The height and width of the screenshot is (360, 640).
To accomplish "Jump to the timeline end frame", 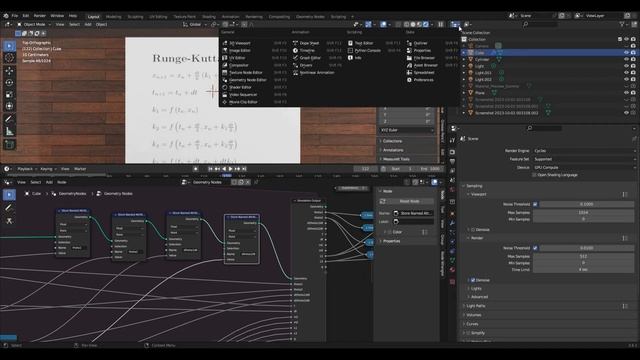I will tap(244, 169).
